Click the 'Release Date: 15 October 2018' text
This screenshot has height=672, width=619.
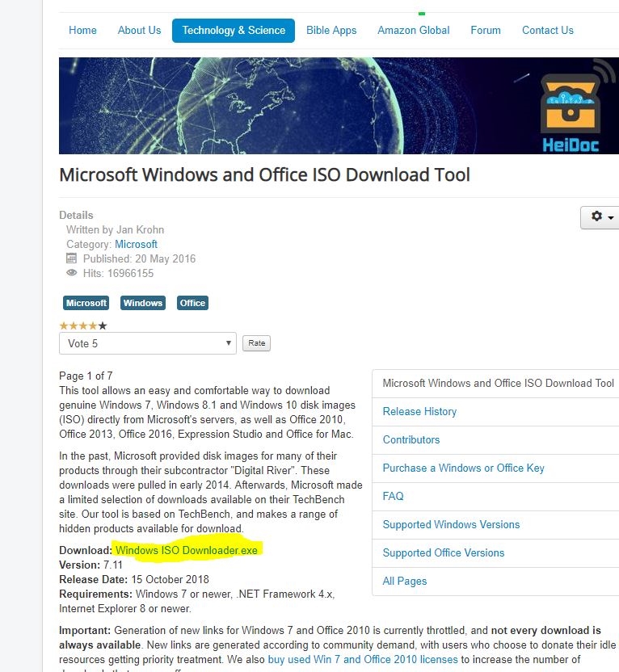[x=134, y=579]
